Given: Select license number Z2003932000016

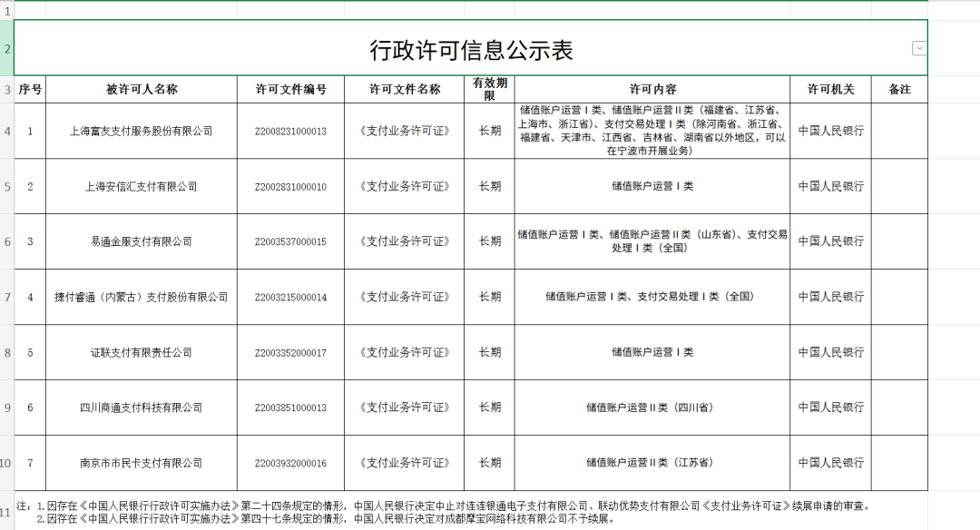Looking at the screenshot, I should click(290, 463).
